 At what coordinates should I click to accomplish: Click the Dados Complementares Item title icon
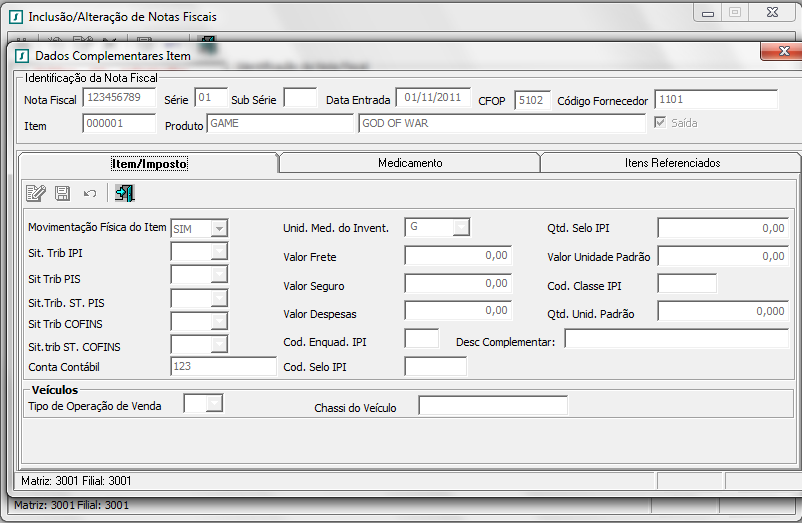[x=22, y=56]
